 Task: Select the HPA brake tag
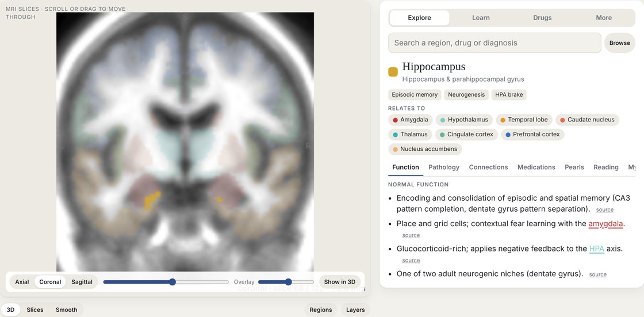[x=509, y=95]
